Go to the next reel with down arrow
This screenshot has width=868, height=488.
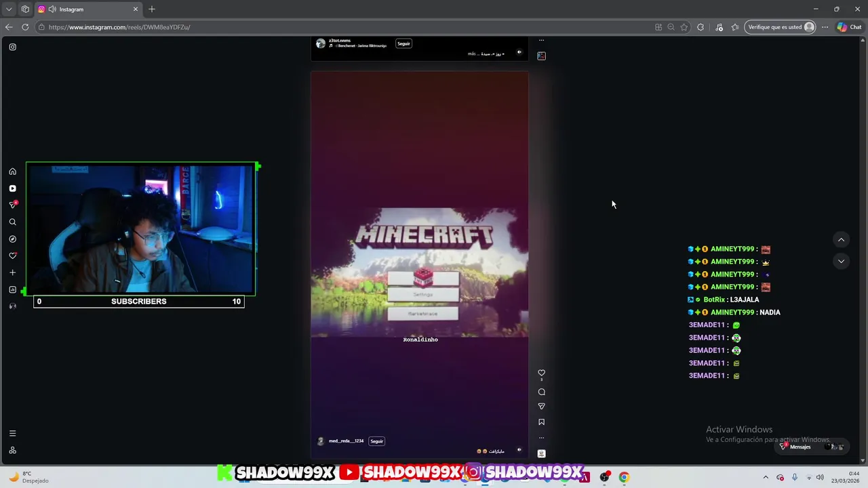[x=841, y=261]
